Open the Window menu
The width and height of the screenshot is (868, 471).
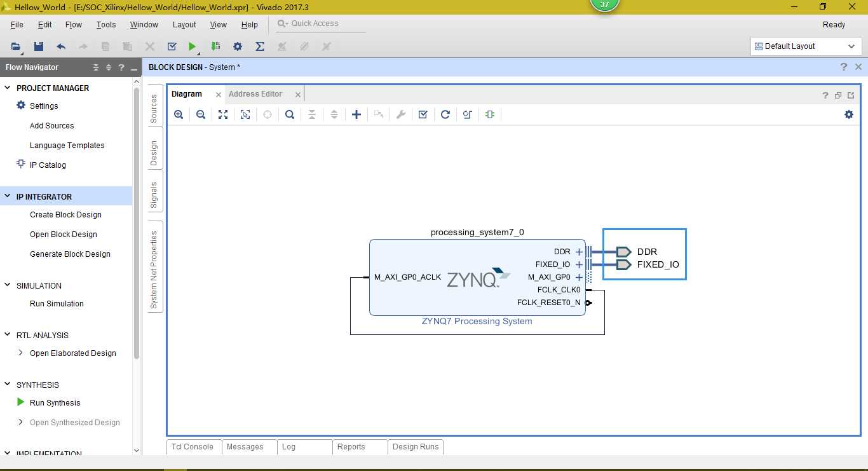[x=144, y=25]
